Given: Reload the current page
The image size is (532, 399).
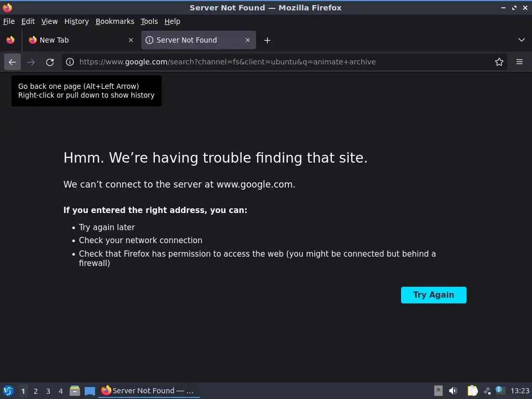Looking at the screenshot, I should 50,62.
